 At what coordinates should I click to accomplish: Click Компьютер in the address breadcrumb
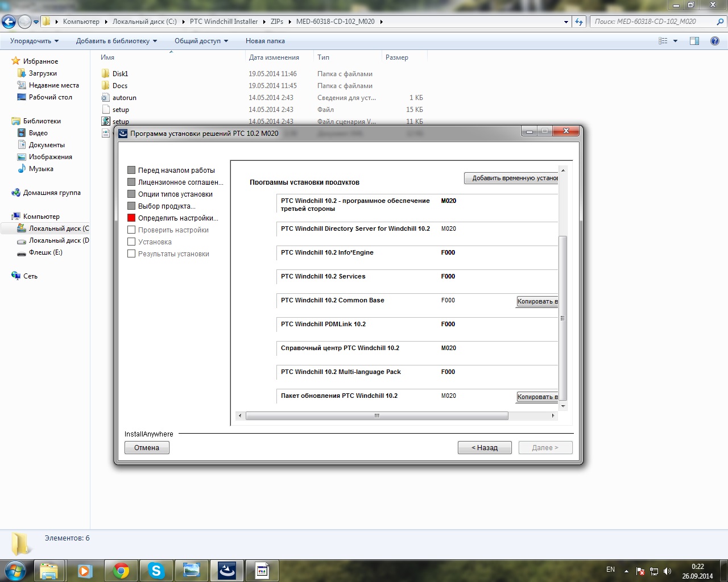pos(81,22)
